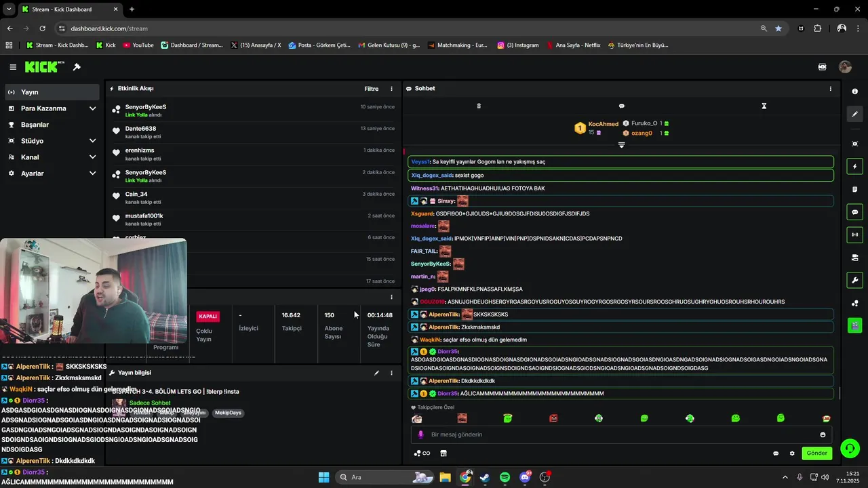Image resolution: width=868 pixels, height=488 pixels.
Task: Open the Instagram bookmark
Action: coord(518,45)
